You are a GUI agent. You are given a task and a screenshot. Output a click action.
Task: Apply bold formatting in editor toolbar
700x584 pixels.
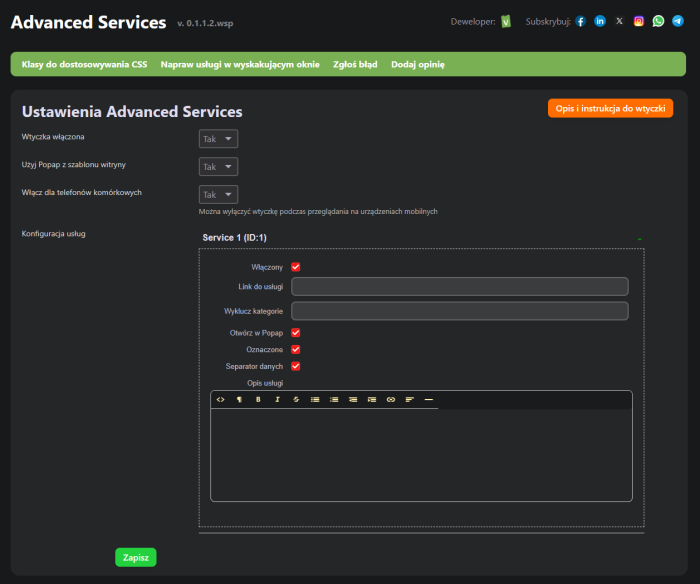click(258, 400)
